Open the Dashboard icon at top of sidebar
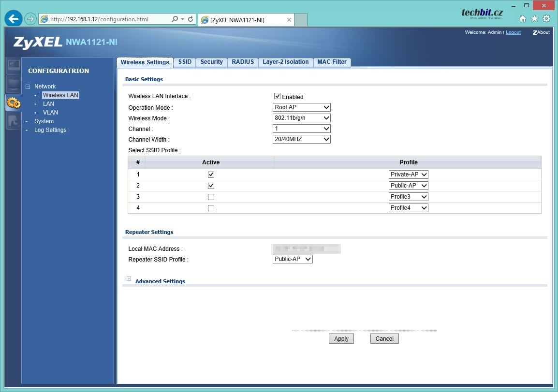Image resolution: width=558 pixels, height=392 pixels. point(13,66)
